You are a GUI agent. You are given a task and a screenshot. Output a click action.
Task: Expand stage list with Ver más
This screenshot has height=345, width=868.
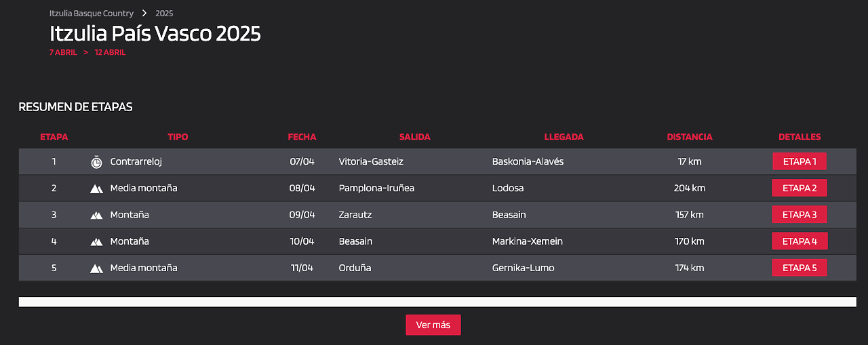[x=433, y=325]
